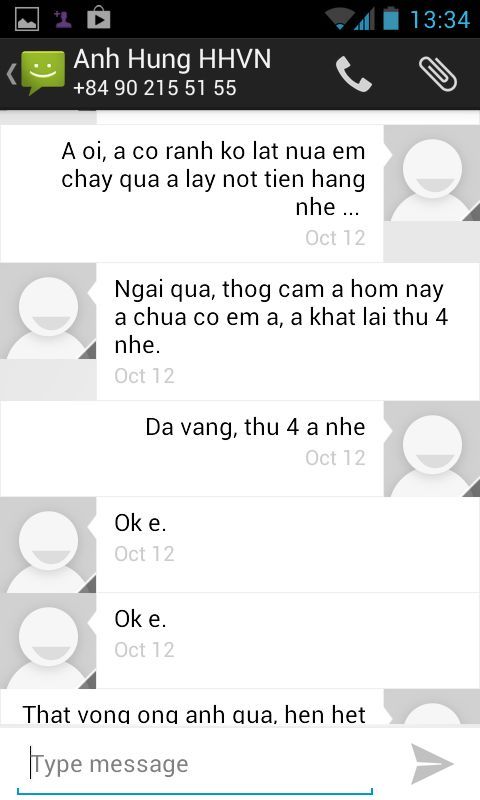The width and height of the screenshot is (480, 800).
Task: Tap the 13:34 clock in status bar
Action: [440, 20]
